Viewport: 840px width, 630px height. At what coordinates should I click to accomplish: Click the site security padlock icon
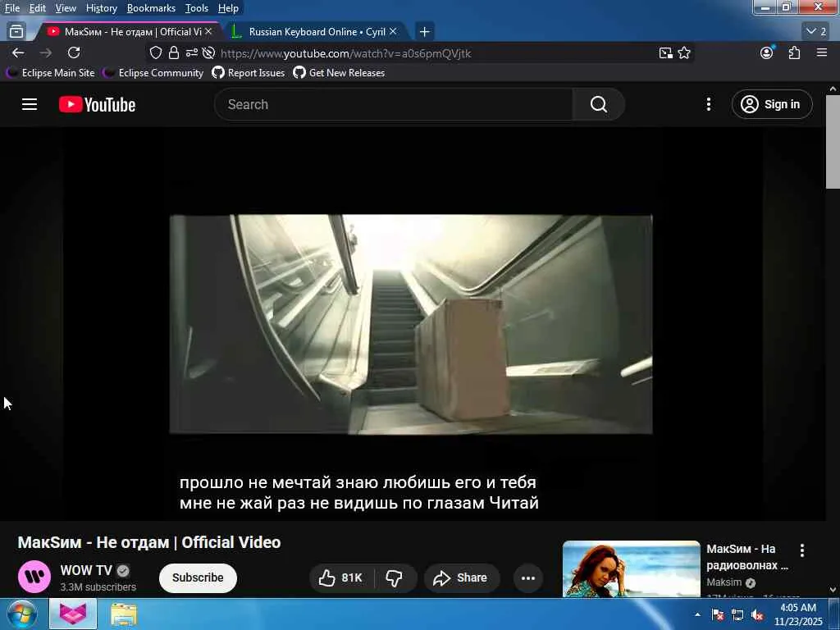173,53
